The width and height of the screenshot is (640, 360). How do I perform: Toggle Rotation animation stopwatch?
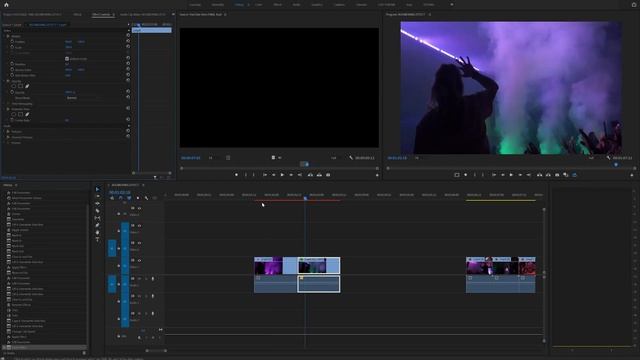[x=12, y=64]
